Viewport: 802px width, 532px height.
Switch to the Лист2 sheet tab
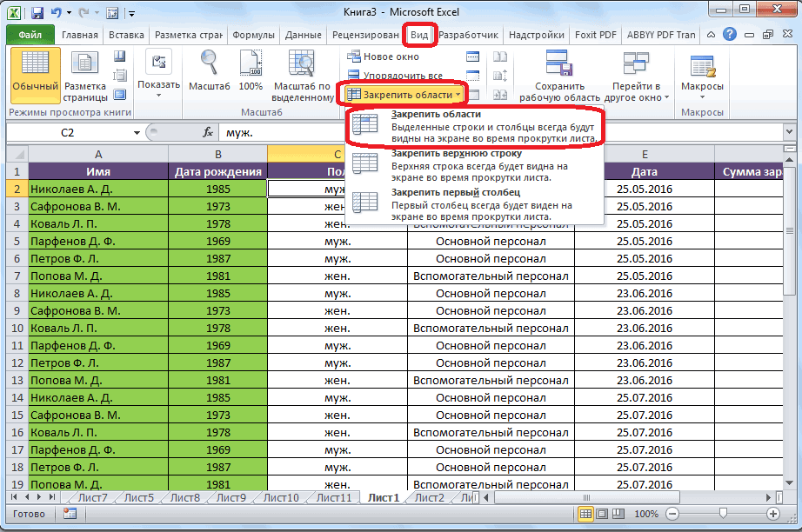[429, 498]
